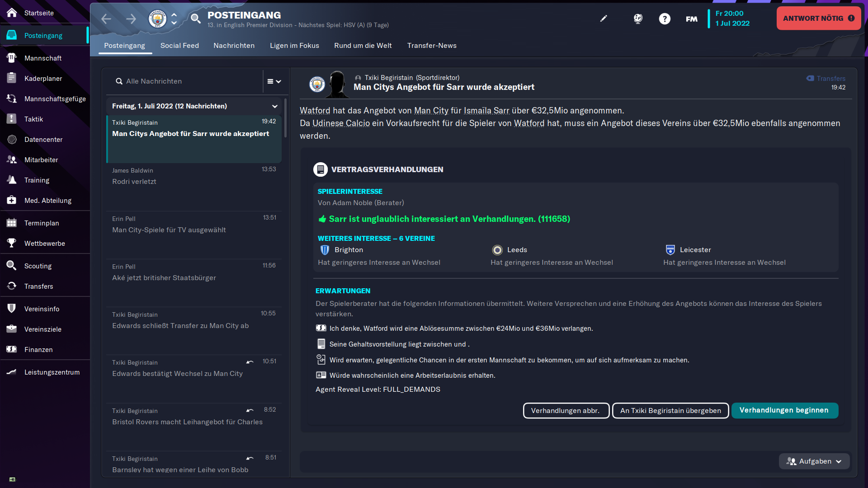The width and height of the screenshot is (868, 488).
Task: Open the Taktik section icon
Action: 11,119
